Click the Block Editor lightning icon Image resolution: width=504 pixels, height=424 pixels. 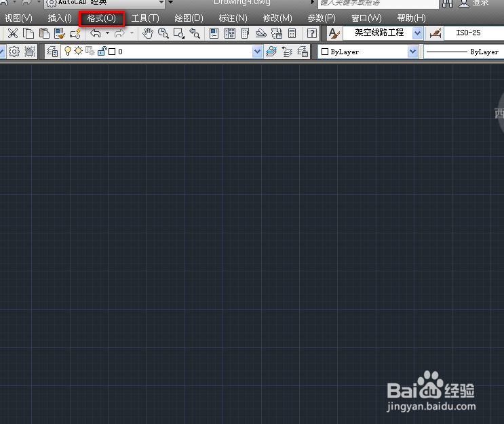(75, 33)
